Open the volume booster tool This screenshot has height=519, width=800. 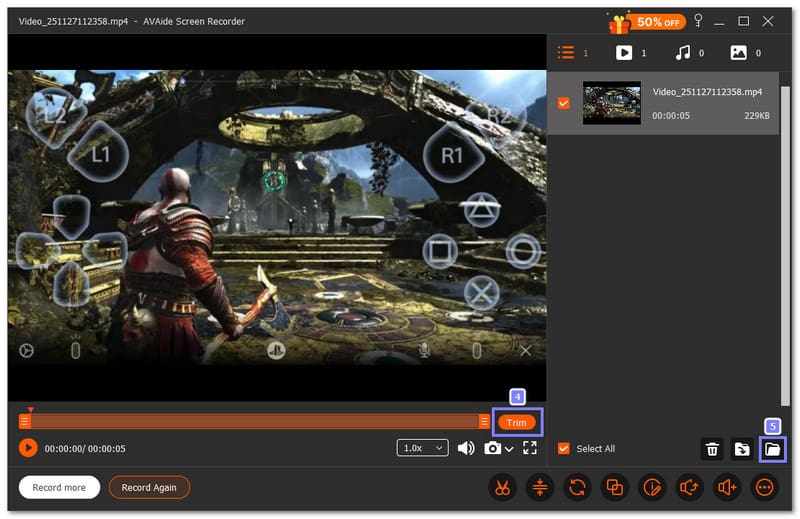click(727, 488)
